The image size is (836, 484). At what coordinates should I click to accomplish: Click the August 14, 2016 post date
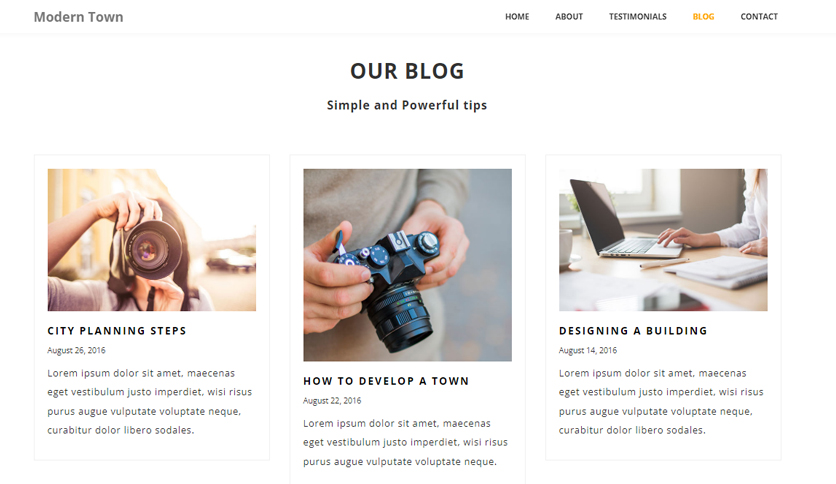(x=588, y=350)
